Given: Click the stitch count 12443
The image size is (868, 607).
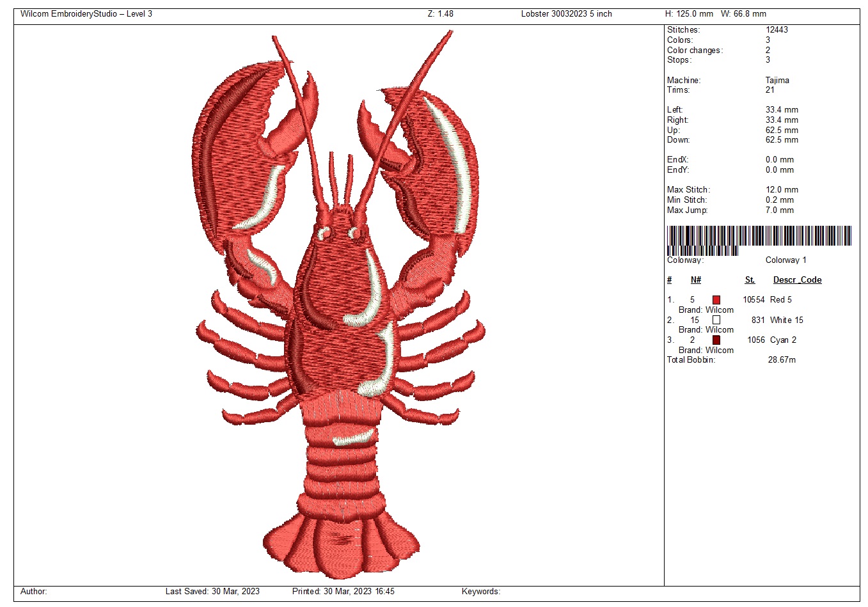Looking at the screenshot, I should pos(777,30).
